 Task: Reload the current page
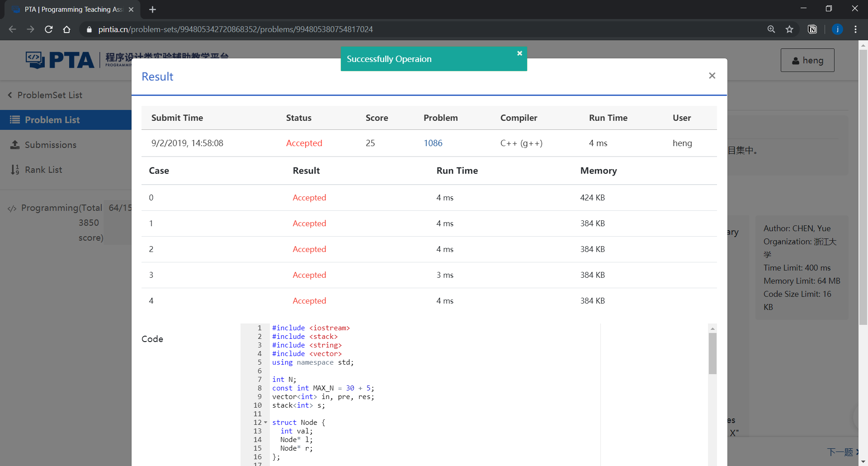point(49,29)
